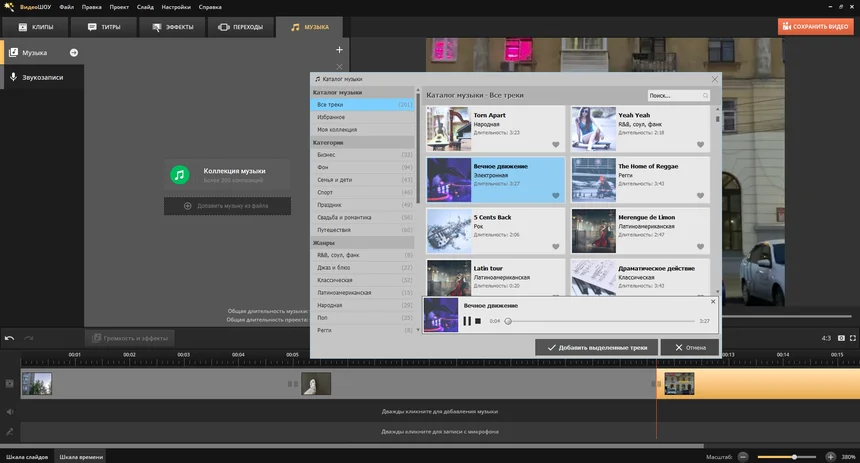Select Избранное in catalog list
This screenshot has height=463, width=860.
(x=363, y=117)
